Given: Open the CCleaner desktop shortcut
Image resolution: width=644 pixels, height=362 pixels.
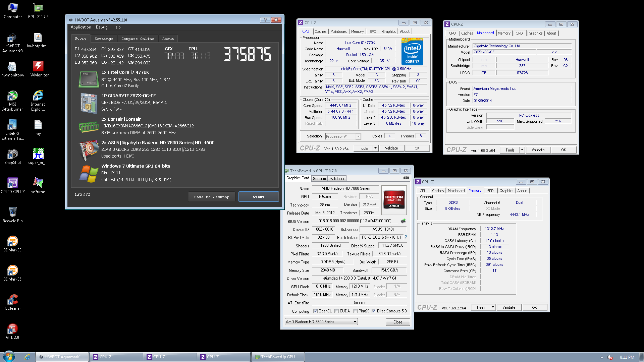Looking at the screenshot, I should pos(13,303).
